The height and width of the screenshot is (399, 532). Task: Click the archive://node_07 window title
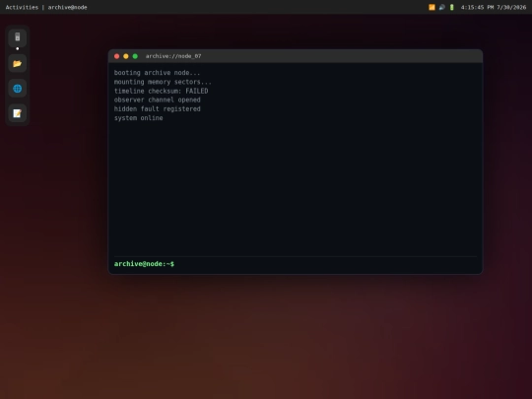tap(173, 56)
